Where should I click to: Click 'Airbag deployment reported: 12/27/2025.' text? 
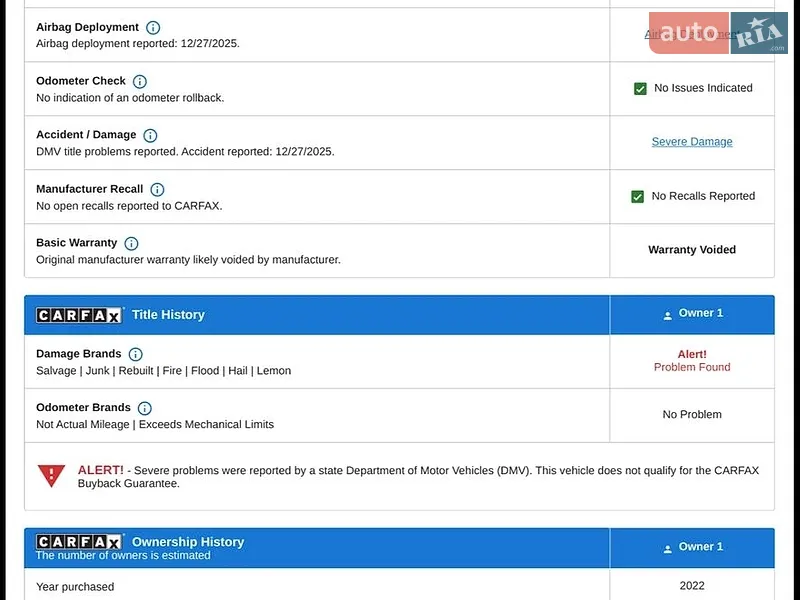137,43
